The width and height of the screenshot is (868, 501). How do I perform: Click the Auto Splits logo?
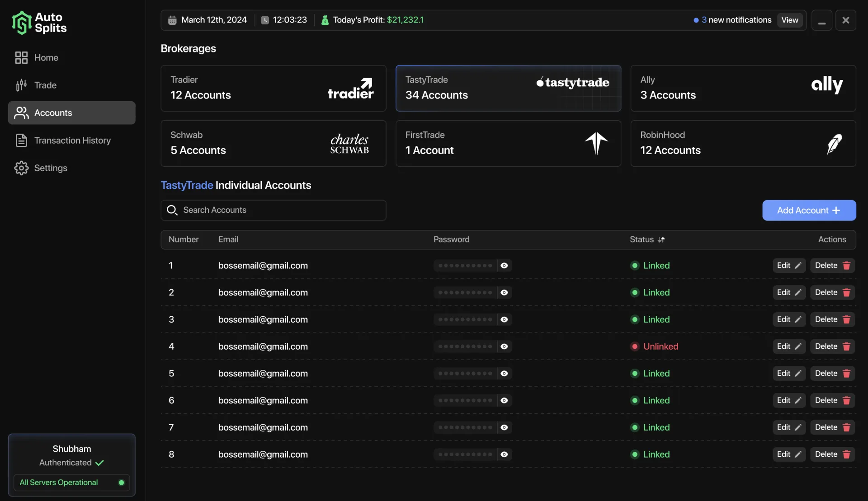(x=39, y=23)
